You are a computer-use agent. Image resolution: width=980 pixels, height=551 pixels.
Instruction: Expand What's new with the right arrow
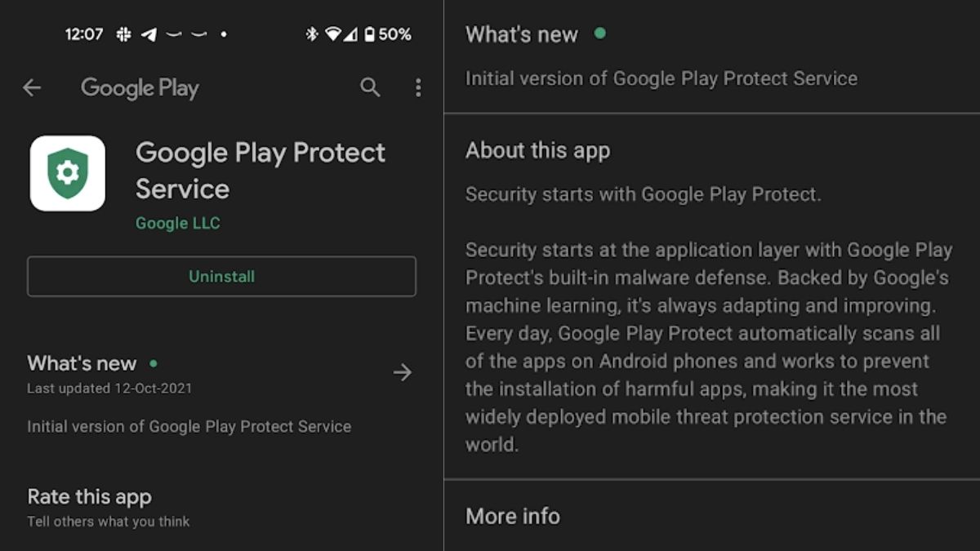pos(402,372)
